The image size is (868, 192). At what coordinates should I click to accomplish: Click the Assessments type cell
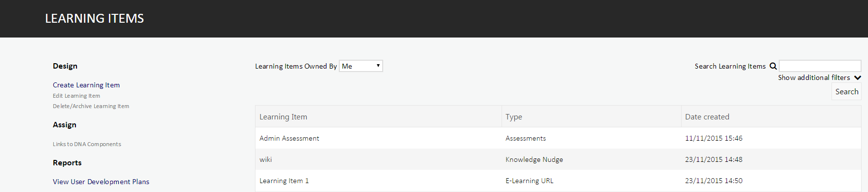[525, 138]
